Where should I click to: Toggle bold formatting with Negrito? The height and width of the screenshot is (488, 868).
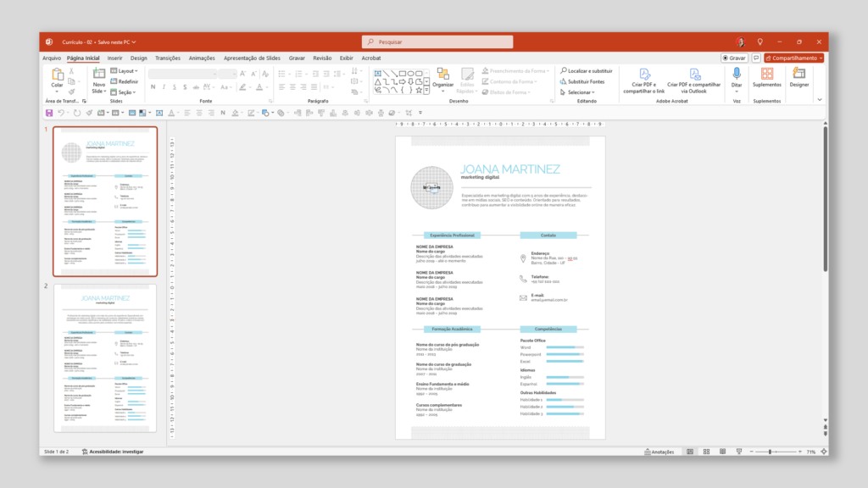pos(153,86)
